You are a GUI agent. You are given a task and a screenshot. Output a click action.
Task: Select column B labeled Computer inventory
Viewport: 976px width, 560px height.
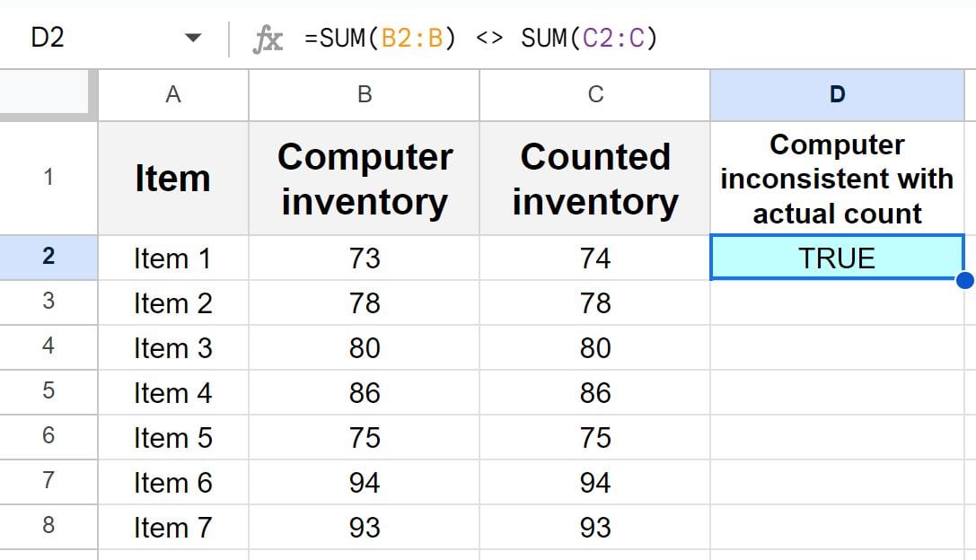(364, 93)
